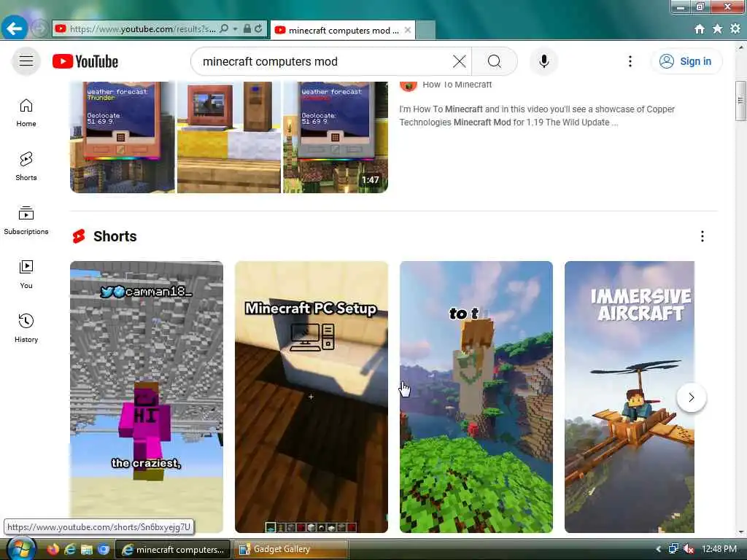
Task: Click the scrollbar up arrow
Action: tap(740, 47)
